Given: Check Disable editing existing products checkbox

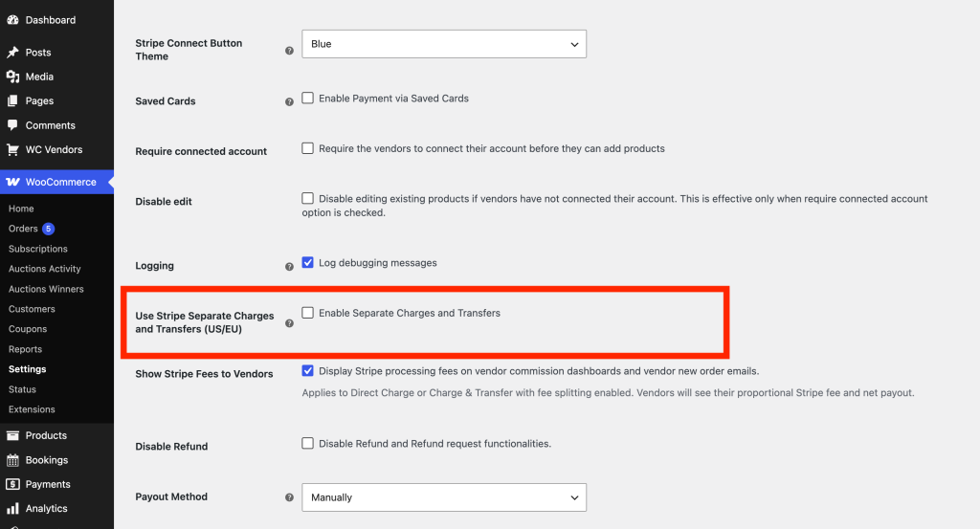Looking at the screenshot, I should click(x=307, y=198).
